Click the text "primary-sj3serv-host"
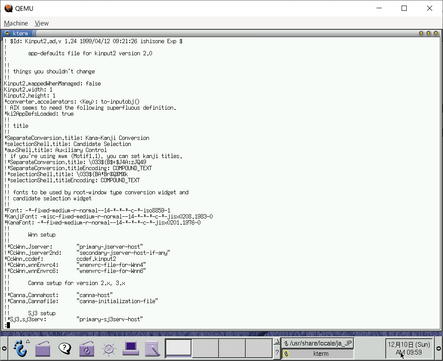 click(110, 320)
